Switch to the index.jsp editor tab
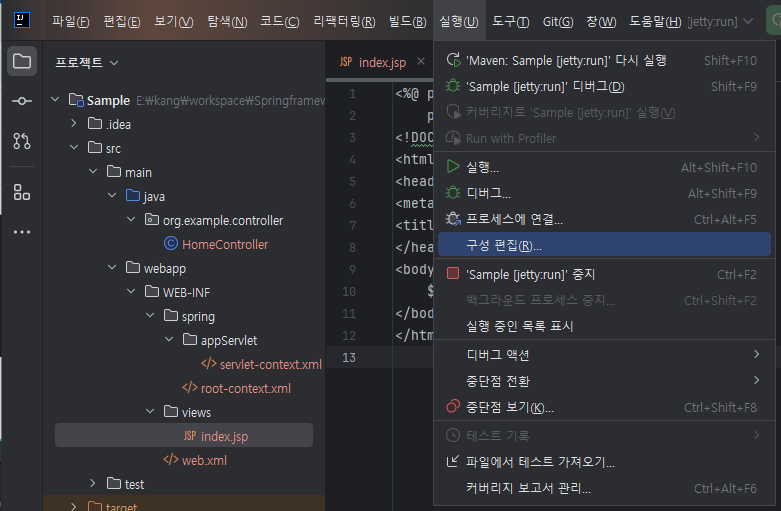Viewport: 781px width, 511px height. (x=382, y=62)
